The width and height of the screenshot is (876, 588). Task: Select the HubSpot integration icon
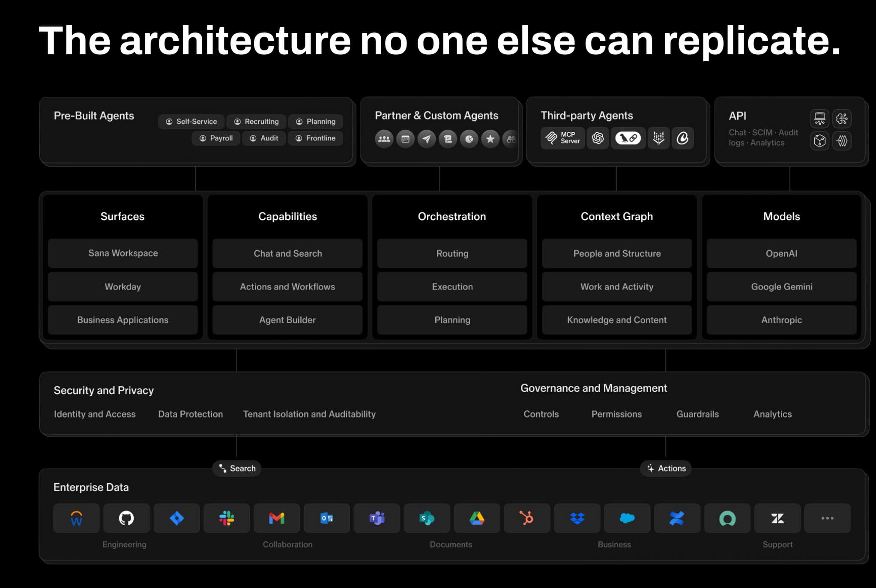coord(527,518)
